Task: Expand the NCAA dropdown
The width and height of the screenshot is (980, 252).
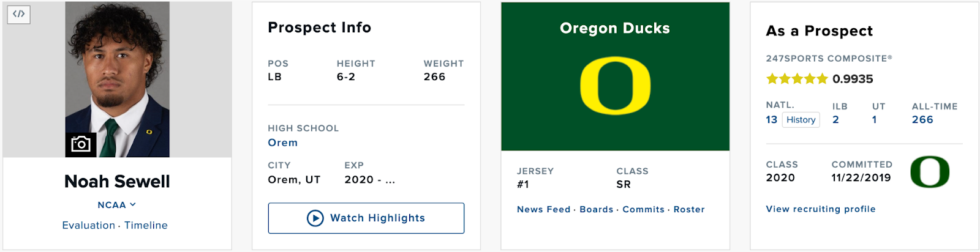Action: pos(116,205)
